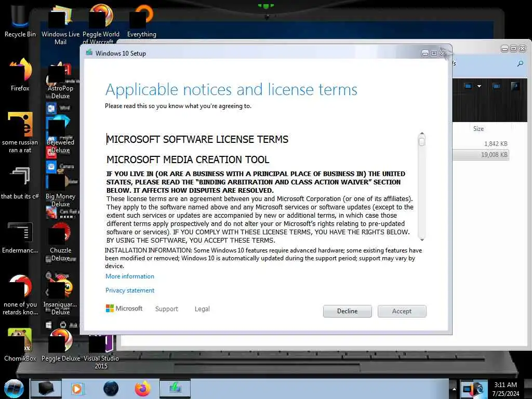
Task: Open Insaniquarium Deluxe desktop icon
Action: [60, 296]
